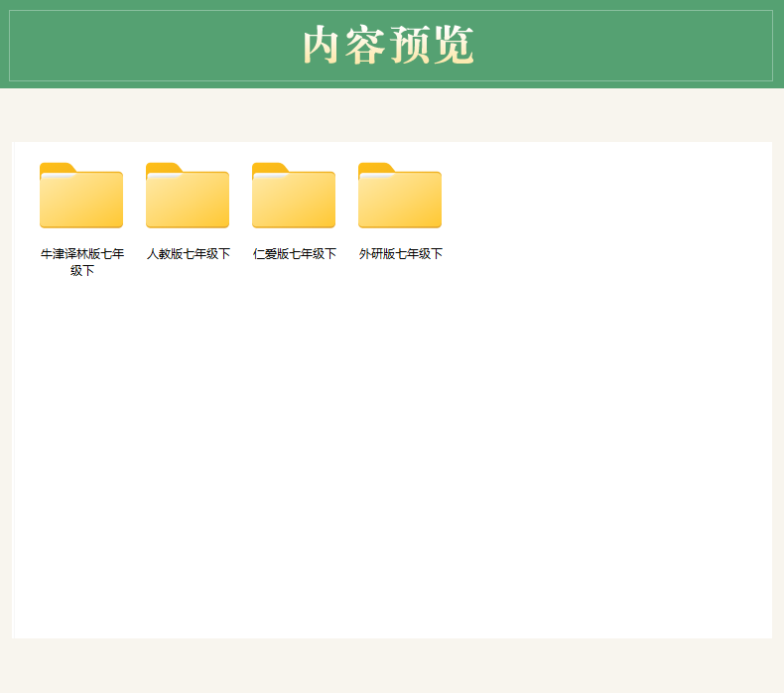This screenshot has height=693, width=784.
Task: Select the label text 人教版七年级下
Action: point(188,254)
